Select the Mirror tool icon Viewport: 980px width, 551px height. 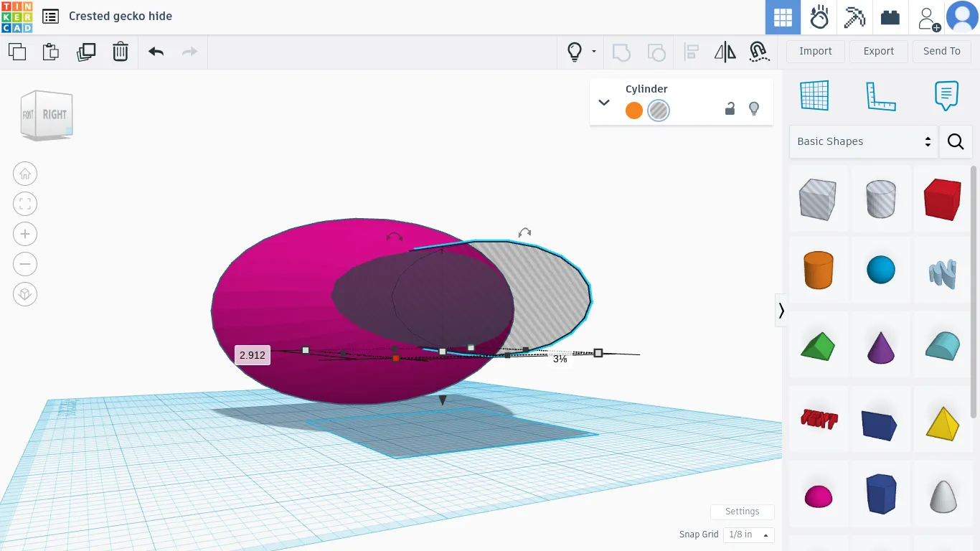click(x=725, y=52)
